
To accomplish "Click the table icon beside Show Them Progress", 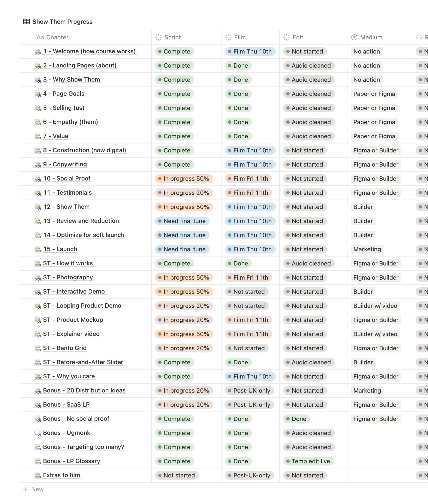I will point(26,22).
